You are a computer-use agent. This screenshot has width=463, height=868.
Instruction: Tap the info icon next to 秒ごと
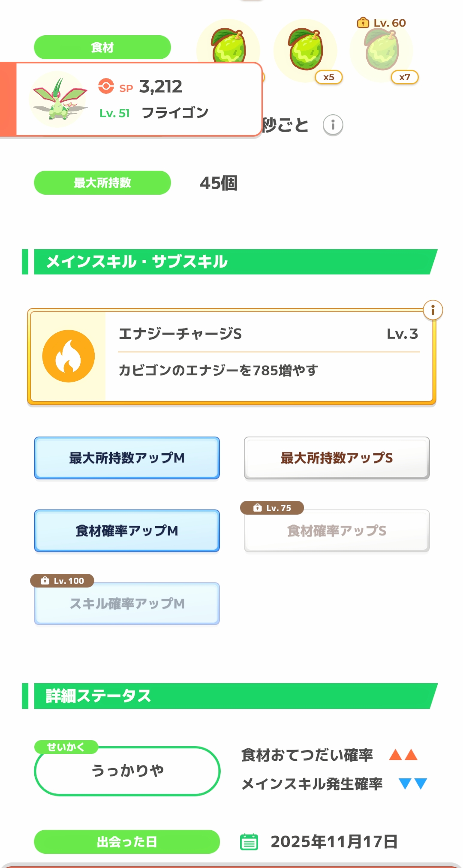pyautogui.click(x=333, y=125)
